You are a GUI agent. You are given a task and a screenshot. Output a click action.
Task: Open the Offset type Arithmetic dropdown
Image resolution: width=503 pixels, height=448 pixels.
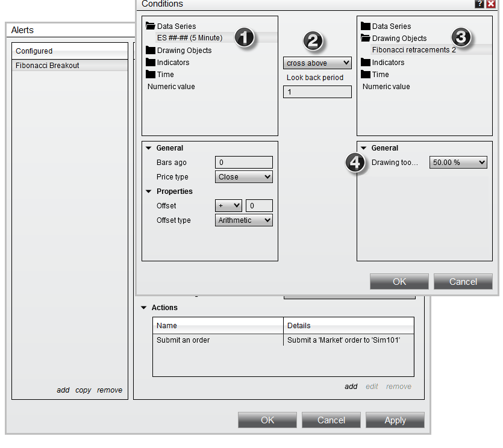pyautogui.click(x=243, y=220)
